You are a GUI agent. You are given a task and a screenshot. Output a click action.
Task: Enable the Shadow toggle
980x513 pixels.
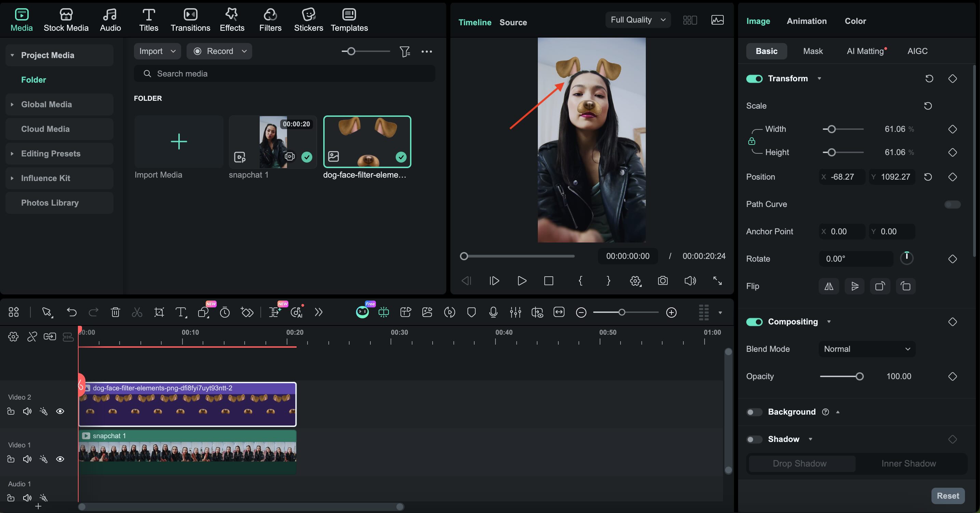pos(754,439)
